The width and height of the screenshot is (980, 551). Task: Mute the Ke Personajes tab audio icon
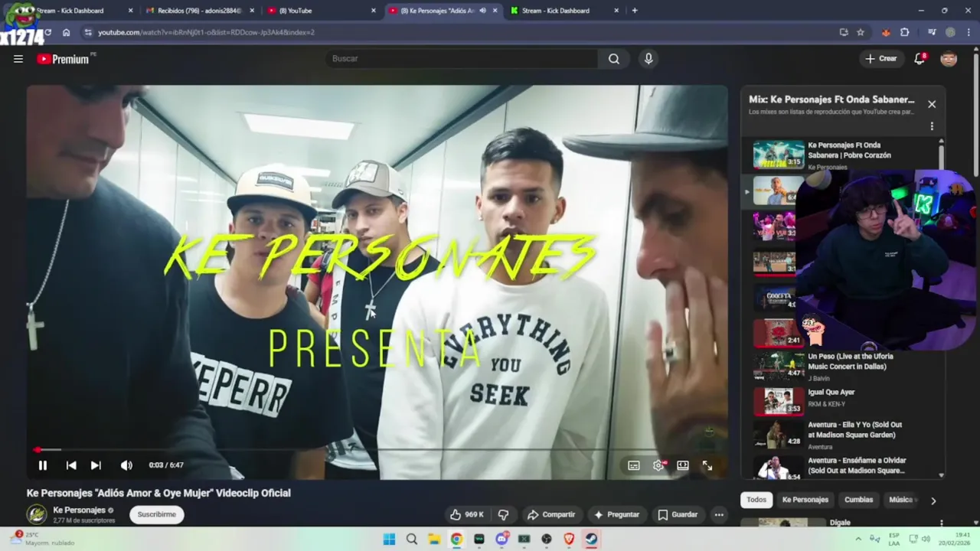click(x=482, y=11)
